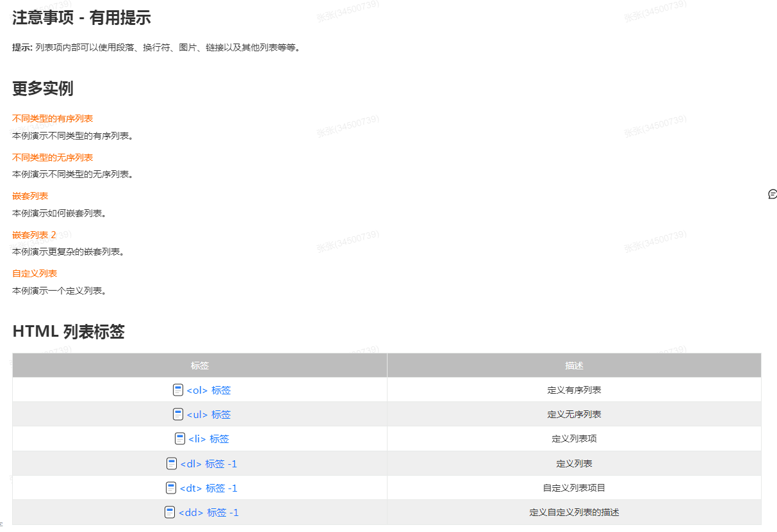Image resolution: width=777 pixels, height=532 pixels.
Task: Click the 提示 paragraph about 列表项内部
Action: (156, 47)
